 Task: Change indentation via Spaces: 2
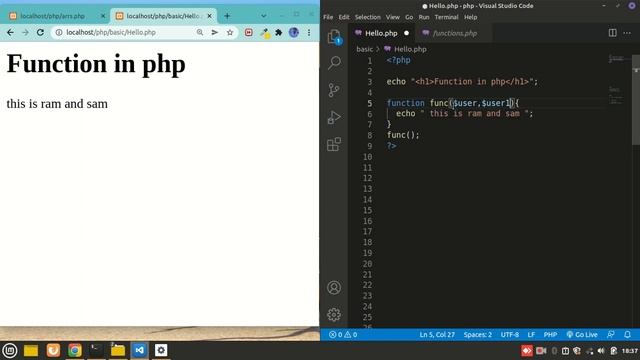[478, 335]
